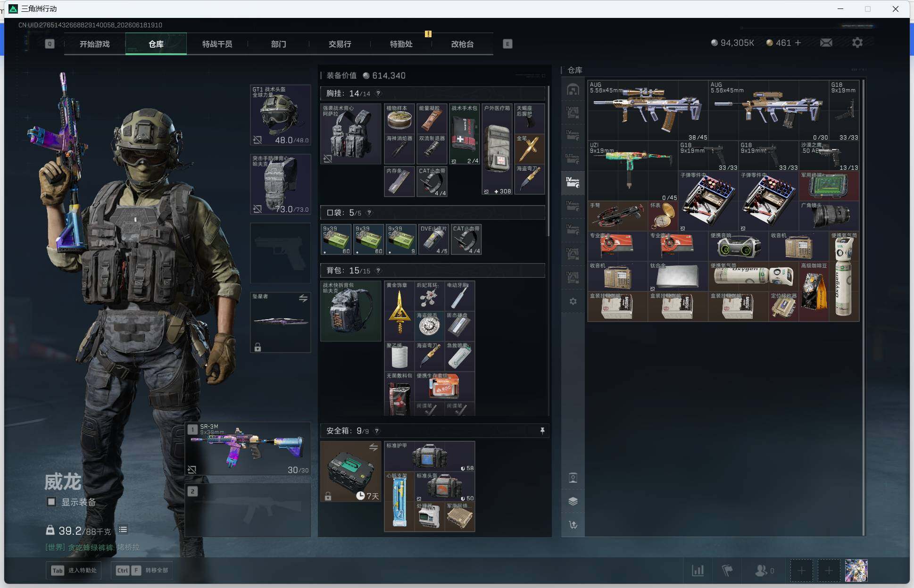Click the stacked layers icon in warehouse sidebar

573,501
